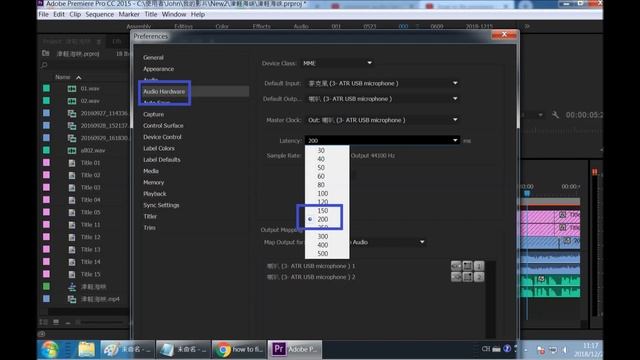Open the Sequence menu
This screenshot has height=360, width=640.
pyautogui.click(x=100, y=14)
